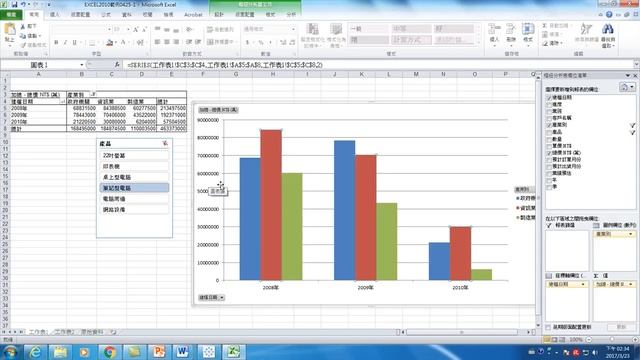Open the field list layout options dropdown
This screenshot has width=640, height=360.
(627, 87)
